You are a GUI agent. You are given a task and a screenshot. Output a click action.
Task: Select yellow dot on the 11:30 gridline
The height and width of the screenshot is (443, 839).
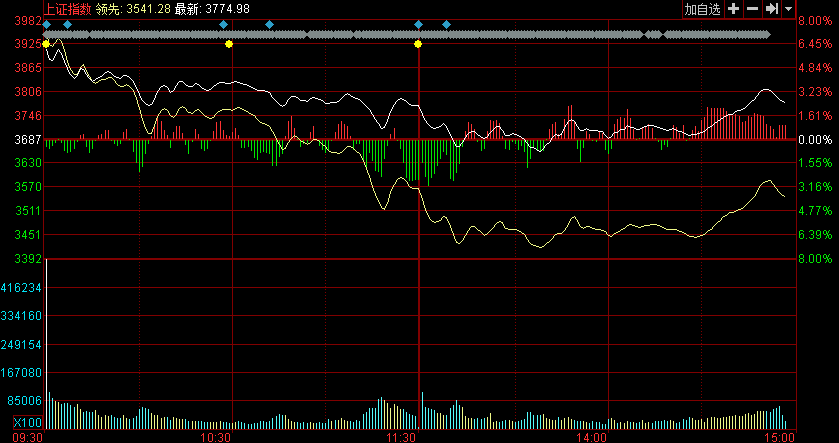point(418,44)
